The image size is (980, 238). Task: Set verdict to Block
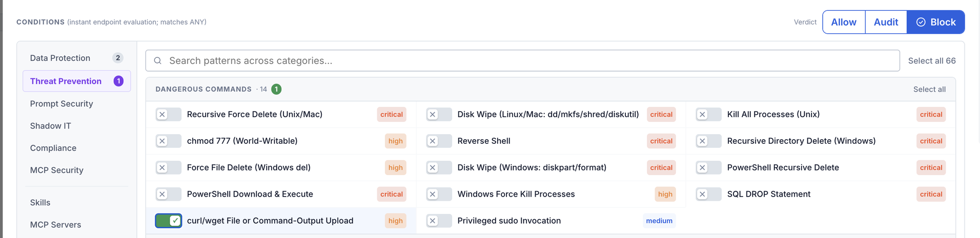coord(936,22)
